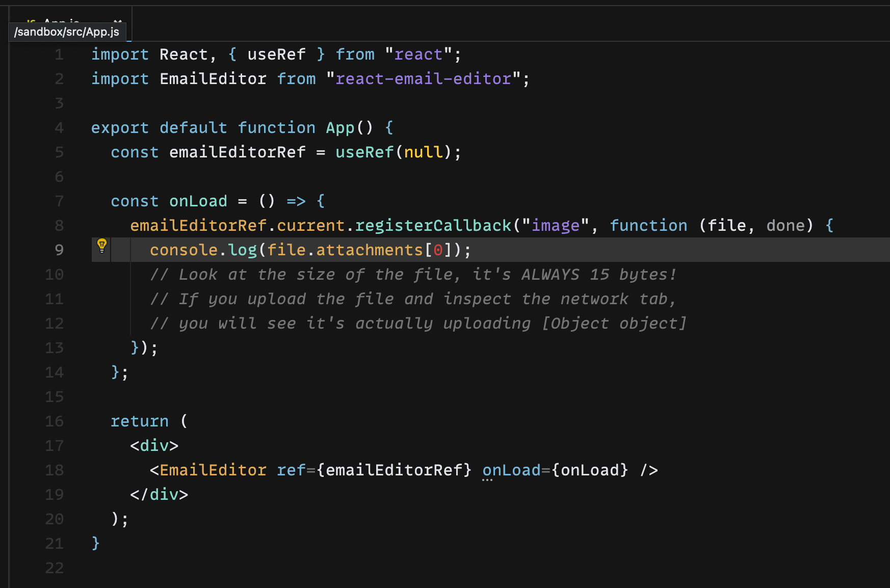This screenshot has height=588, width=890.
Task: Click the comment about ALWAYS 15 bytes
Action: pyautogui.click(x=413, y=275)
